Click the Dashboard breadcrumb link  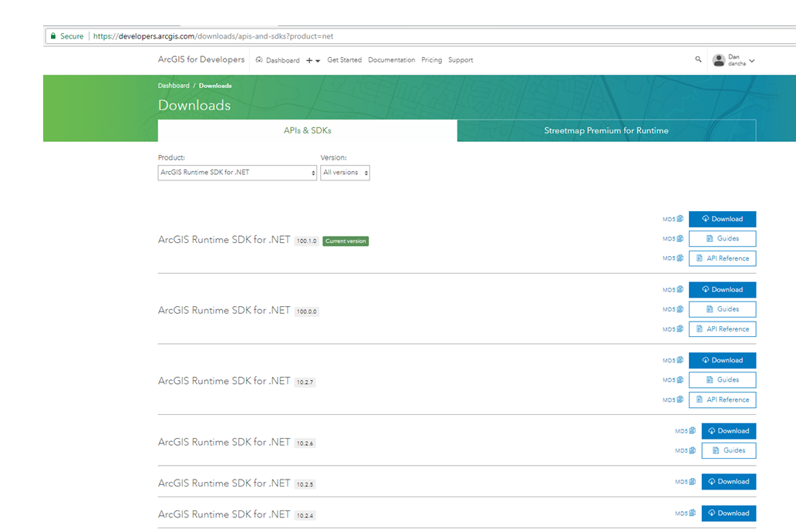[174, 86]
